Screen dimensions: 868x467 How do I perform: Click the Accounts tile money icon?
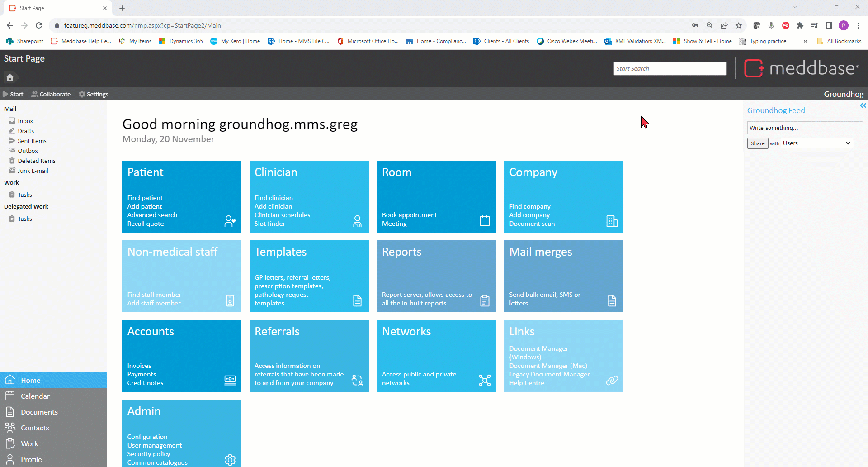point(230,380)
